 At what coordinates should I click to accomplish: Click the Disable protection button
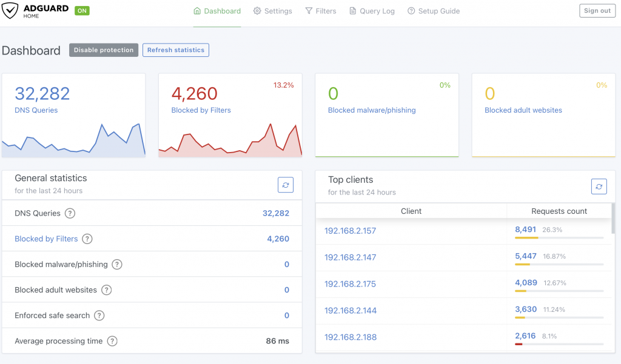point(103,50)
